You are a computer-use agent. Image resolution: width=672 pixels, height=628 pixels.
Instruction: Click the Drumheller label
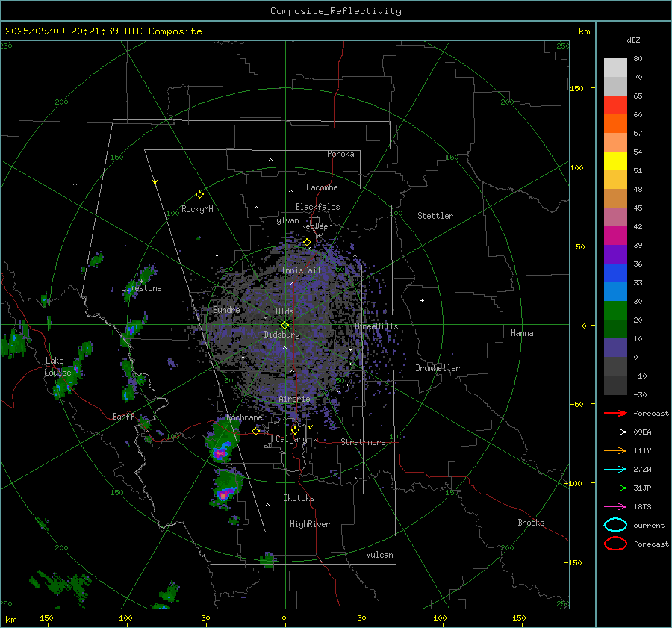438,368
